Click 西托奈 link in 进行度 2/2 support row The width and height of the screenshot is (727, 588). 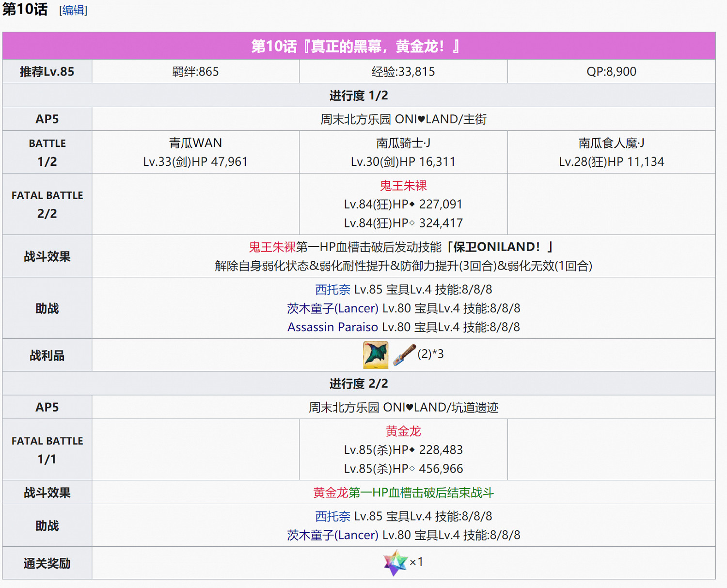332,516
